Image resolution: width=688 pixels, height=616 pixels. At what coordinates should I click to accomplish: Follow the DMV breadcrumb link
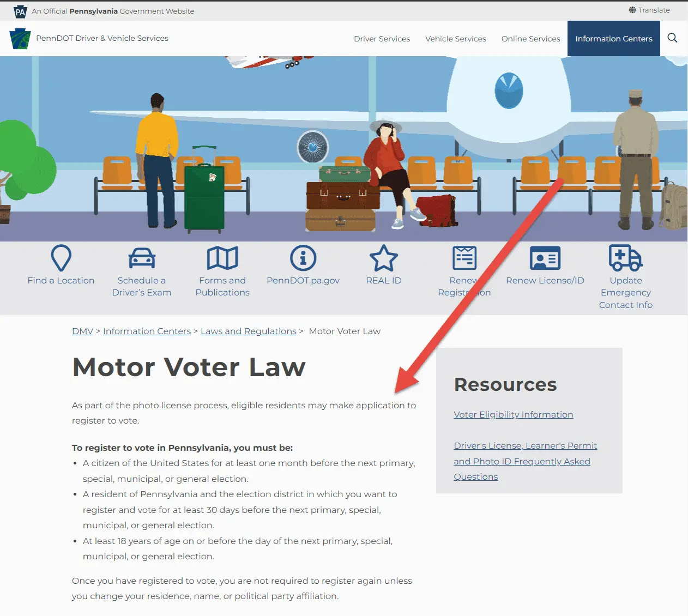[x=82, y=331]
